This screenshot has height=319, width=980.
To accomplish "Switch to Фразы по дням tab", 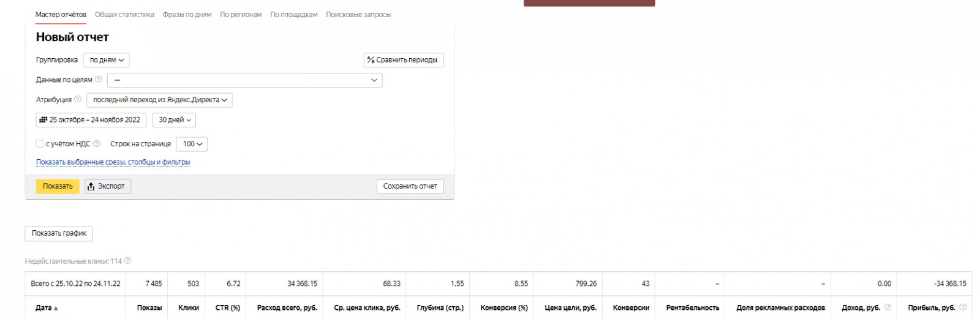I will coord(187,15).
